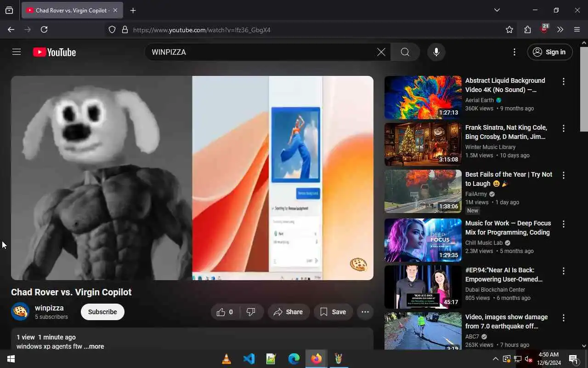Open Microsoft Edge from the taskbar

click(294, 359)
